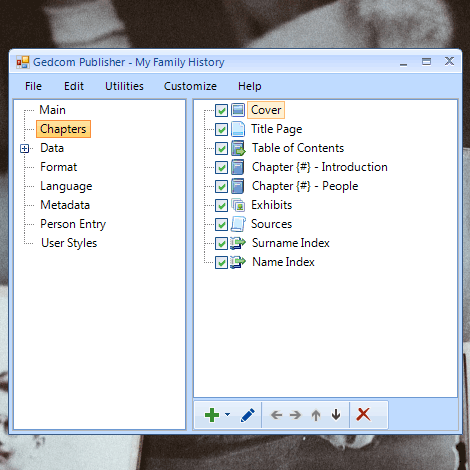Click the left arrow outdent icon
This screenshot has height=470, width=470.
point(276,415)
